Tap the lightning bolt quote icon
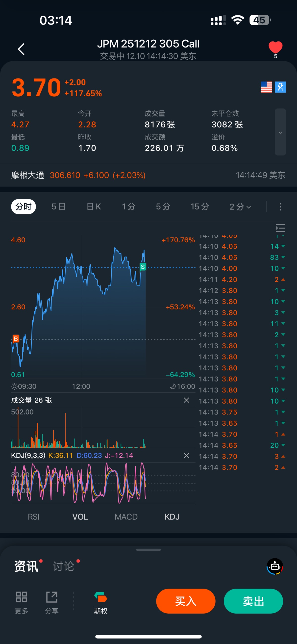This screenshot has height=644, width=297. tap(280, 87)
